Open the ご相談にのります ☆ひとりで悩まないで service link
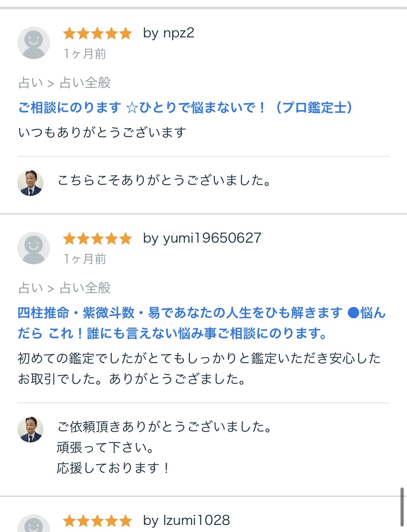This screenshot has width=407, height=532. pos(186,107)
